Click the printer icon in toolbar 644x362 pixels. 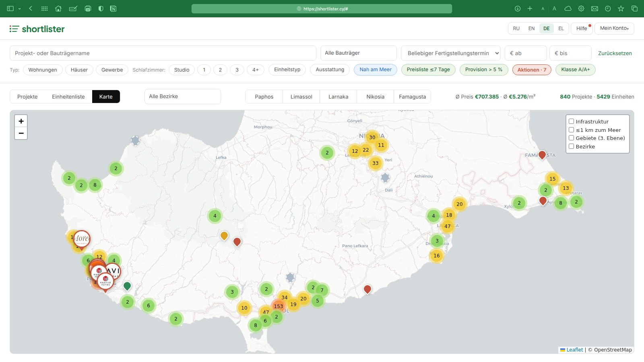[x=88, y=8]
